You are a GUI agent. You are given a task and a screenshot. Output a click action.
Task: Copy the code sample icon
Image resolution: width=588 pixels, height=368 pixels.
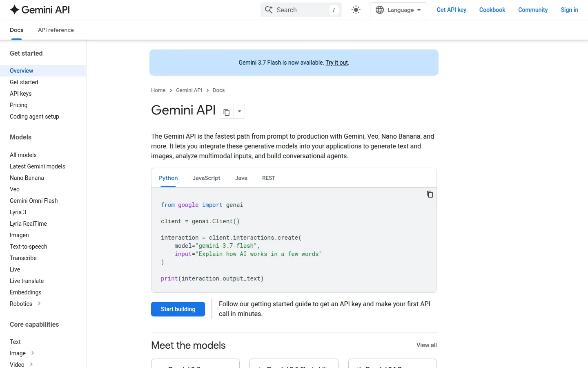pos(430,194)
